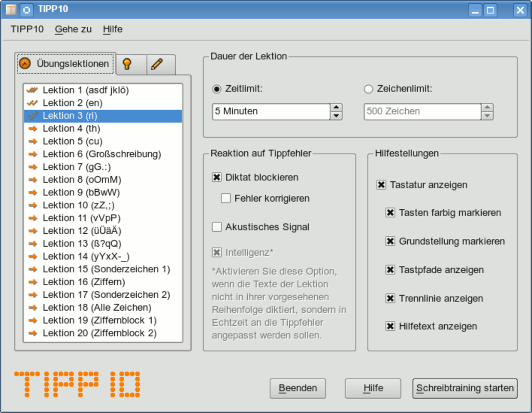Viewport: 532px width, 413px height.
Task: Click the arrow icon beside Lektion 16
Action: pos(33,282)
